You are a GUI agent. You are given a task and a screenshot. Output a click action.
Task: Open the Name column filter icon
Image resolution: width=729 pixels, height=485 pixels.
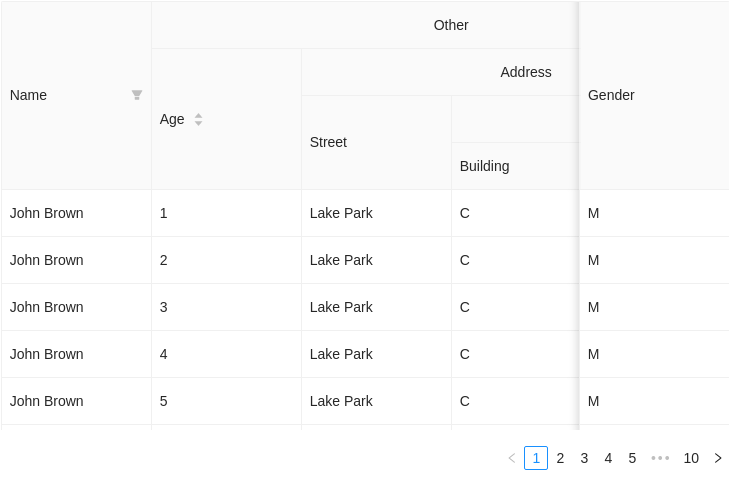click(x=137, y=95)
